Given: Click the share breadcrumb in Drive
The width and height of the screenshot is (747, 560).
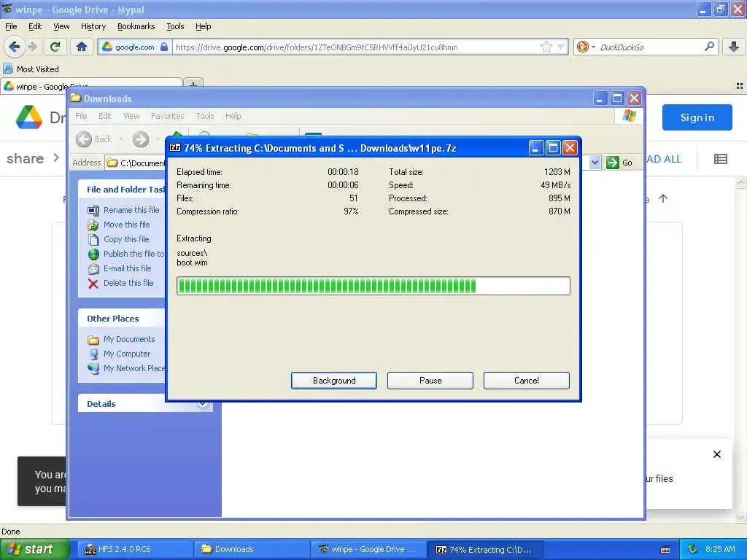Looking at the screenshot, I should (25, 158).
